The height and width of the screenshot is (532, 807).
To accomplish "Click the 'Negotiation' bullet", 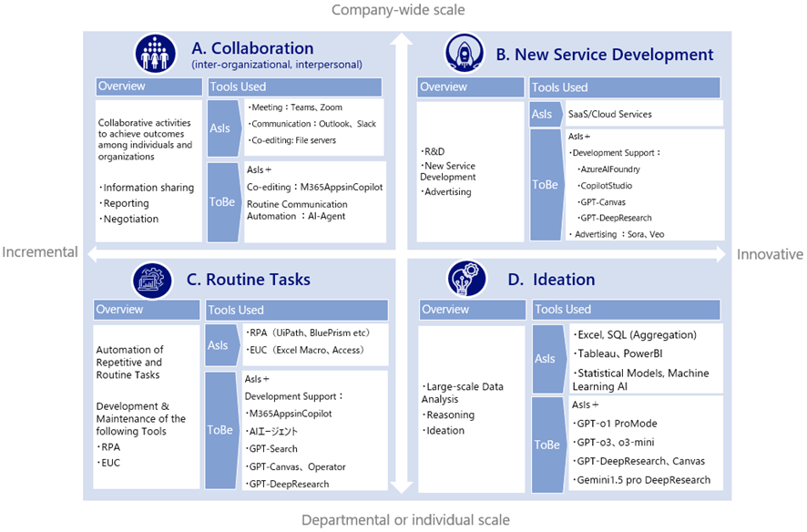I will [x=128, y=220].
